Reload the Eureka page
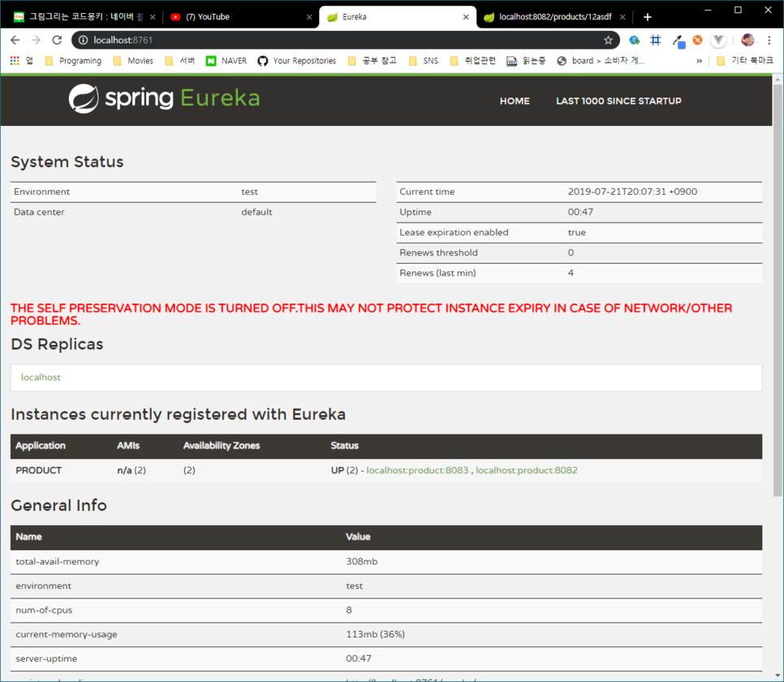 [x=57, y=40]
